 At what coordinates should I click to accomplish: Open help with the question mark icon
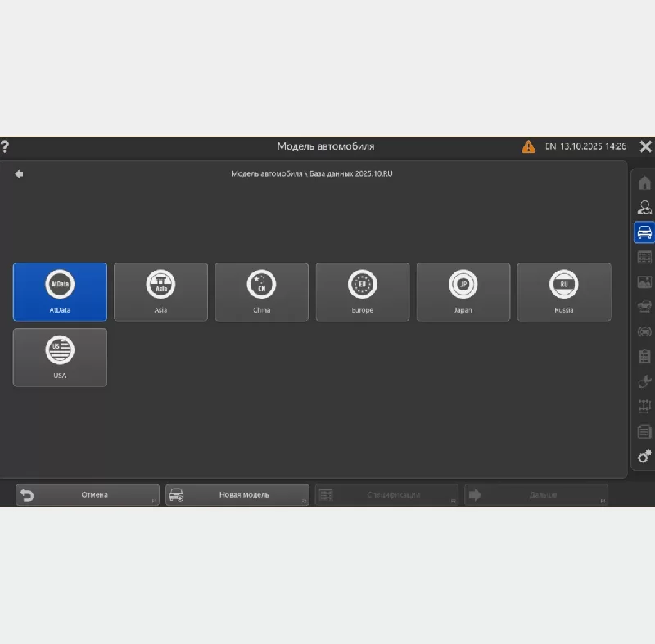click(x=5, y=147)
